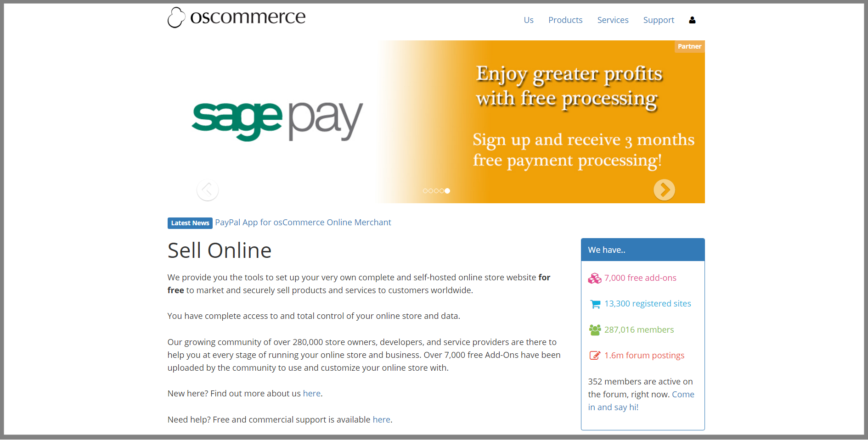Viewport: 868px width, 440px height.
Task: Open PayPal App for osCommerce news link
Action: (x=303, y=223)
